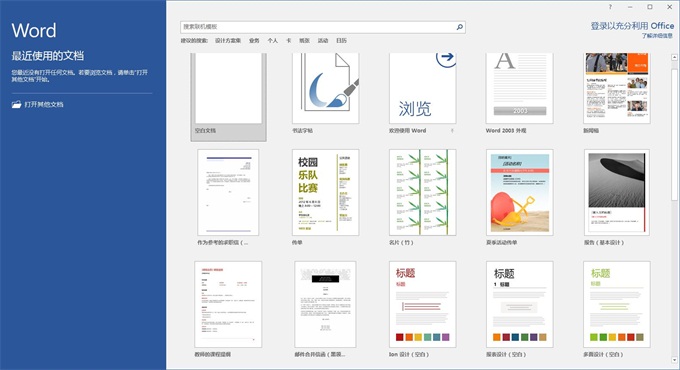
Task: Choose the Word 2003 外观 template
Action: point(520,88)
